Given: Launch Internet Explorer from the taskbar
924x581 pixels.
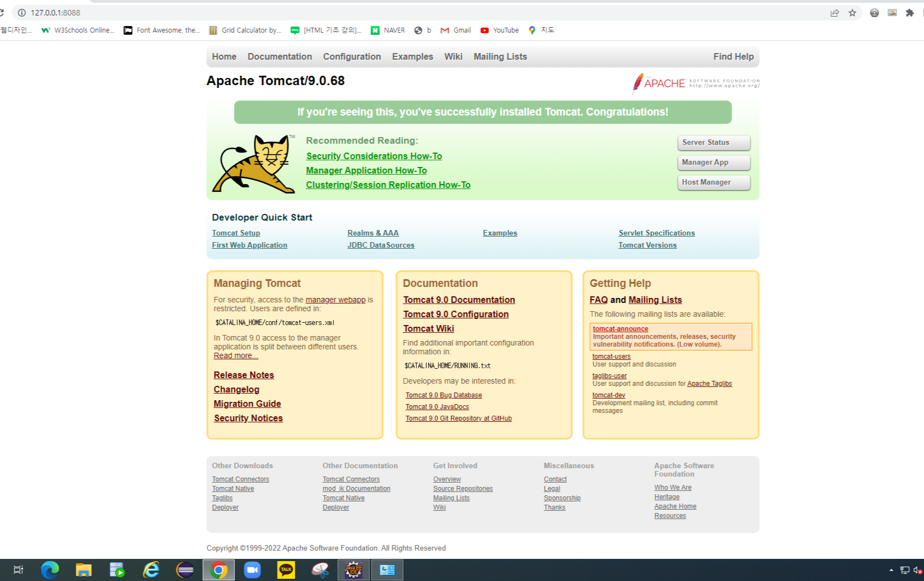Looking at the screenshot, I should 151,570.
